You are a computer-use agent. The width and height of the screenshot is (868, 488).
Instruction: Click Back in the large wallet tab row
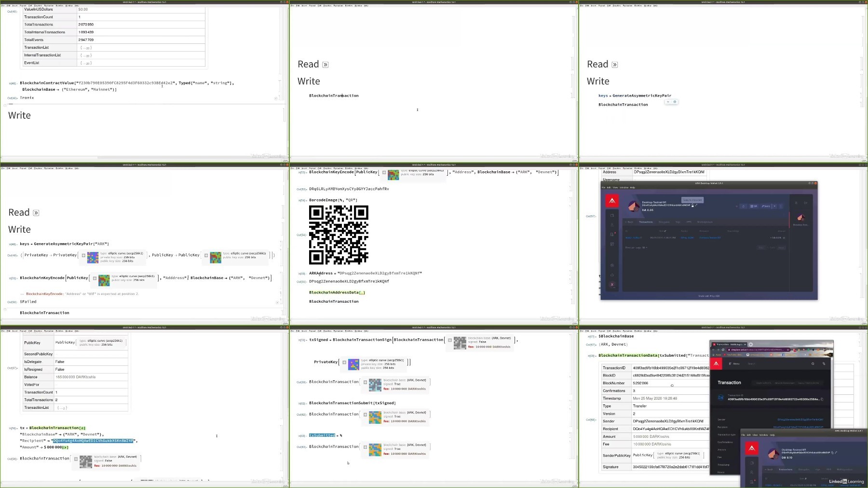tap(629, 222)
